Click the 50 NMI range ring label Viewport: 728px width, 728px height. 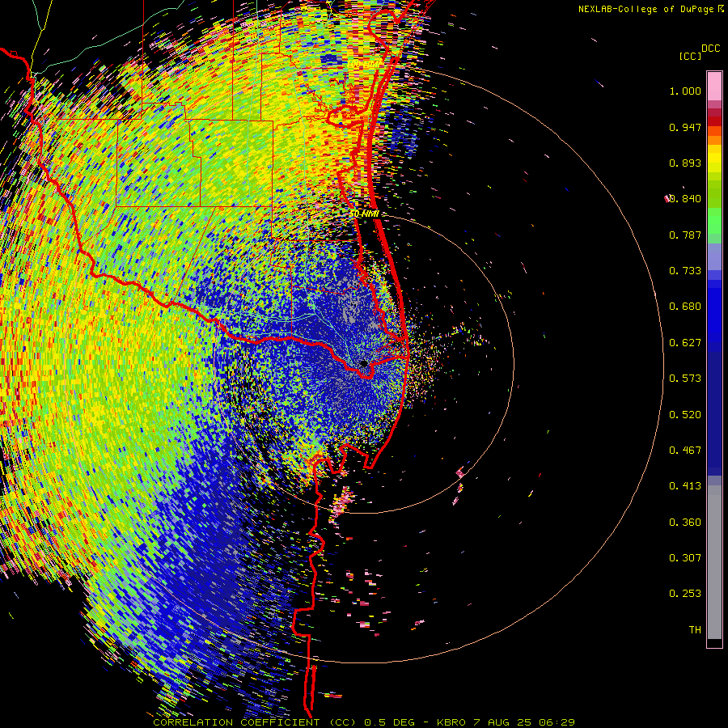(x=365, y=214)
